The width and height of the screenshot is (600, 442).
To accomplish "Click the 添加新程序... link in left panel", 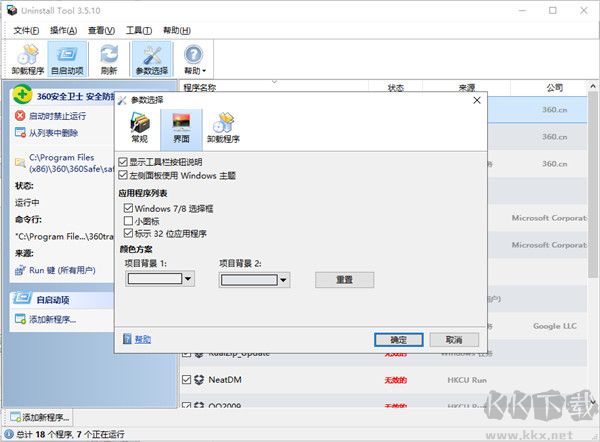I will 53,319.
